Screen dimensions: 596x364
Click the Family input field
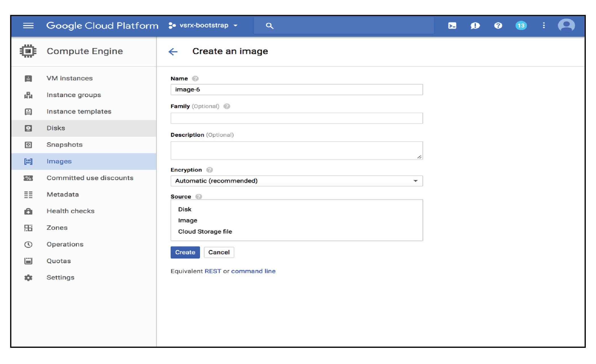pyautogui.click(x=296, y=118)
